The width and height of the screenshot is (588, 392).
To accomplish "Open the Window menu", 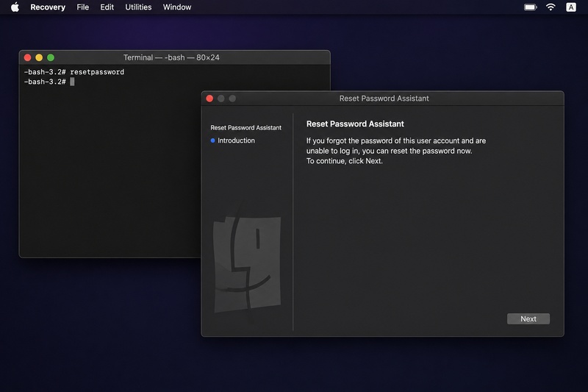I will click(177, 7).
